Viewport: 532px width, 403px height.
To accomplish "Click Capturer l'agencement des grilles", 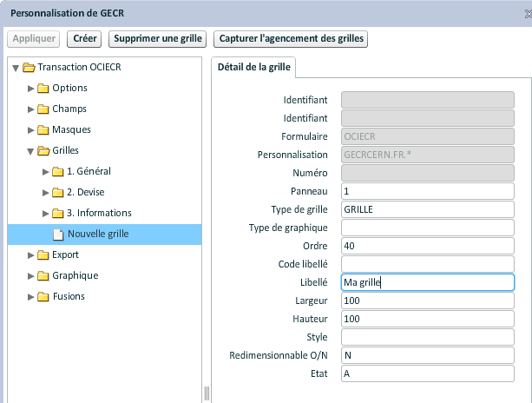I will (292, 39).
